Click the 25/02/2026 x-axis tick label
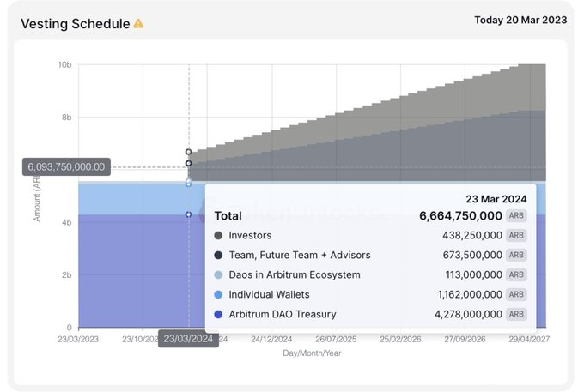This screenshot has width=584, height=392. pos(400,339)
